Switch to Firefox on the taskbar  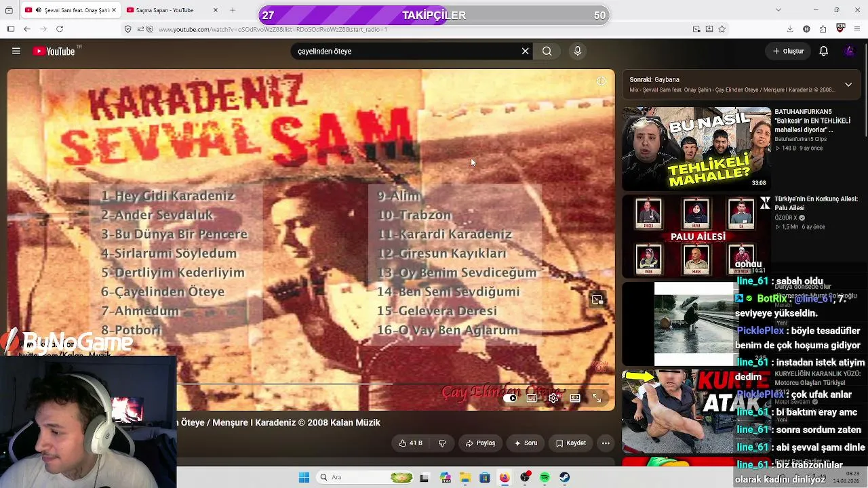tap(505, 477)
